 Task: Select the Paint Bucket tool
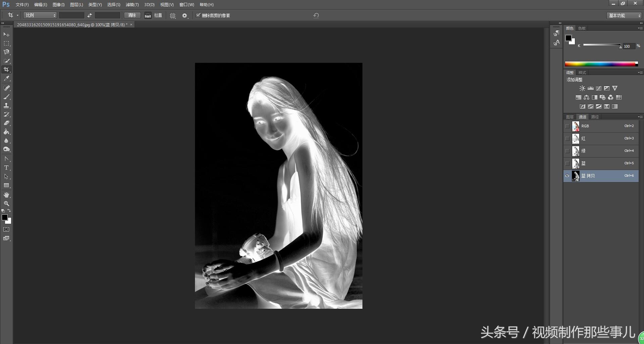pos(6,132)
